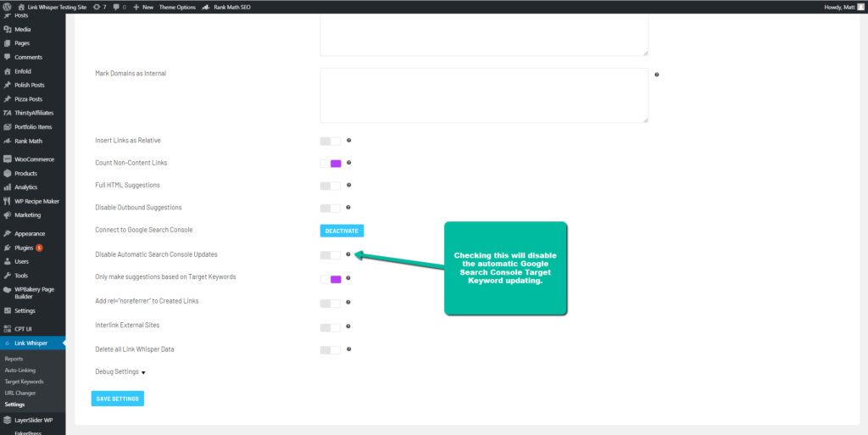The width and height of the screenshot is (868, 435).
Task: Click the Mark Domains as Internal textarea
Action: 484,95
